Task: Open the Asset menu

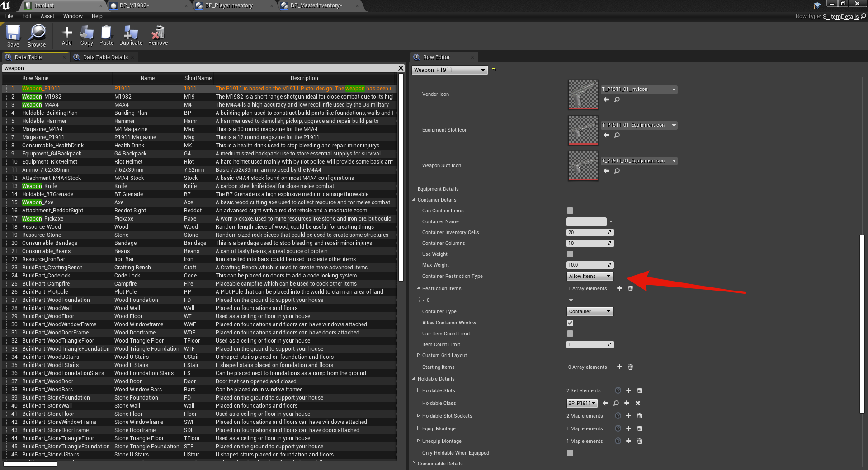Action: (x=47, y=16)
